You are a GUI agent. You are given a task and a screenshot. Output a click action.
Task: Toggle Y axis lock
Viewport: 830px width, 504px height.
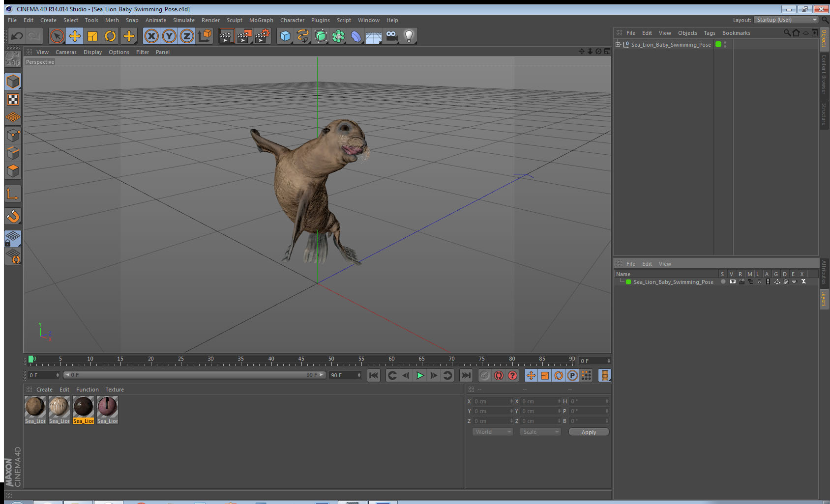169,36
